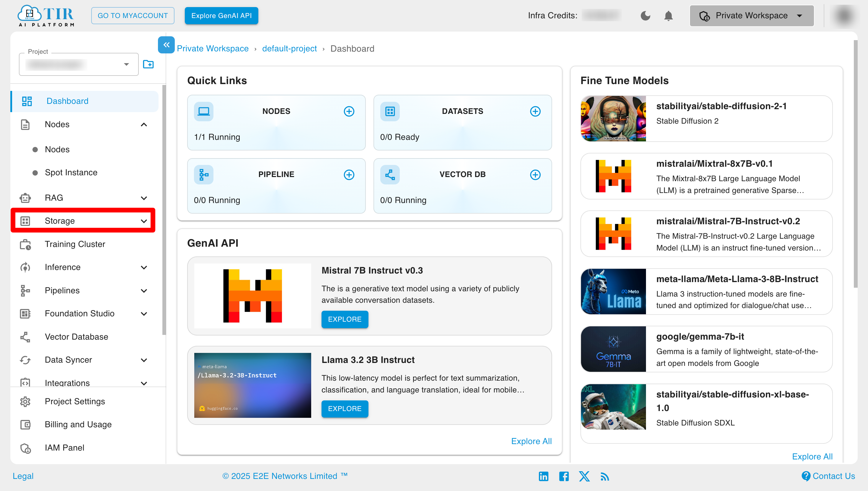
Task: Click the sidebar vertical scrollbar
Action: pos(164,210)
